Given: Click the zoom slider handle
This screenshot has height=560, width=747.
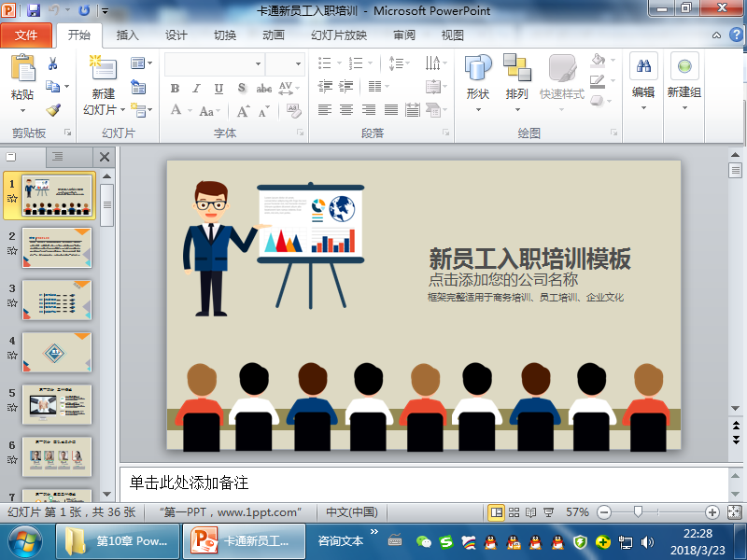Looking at the screenshot, I should (639, 512).
